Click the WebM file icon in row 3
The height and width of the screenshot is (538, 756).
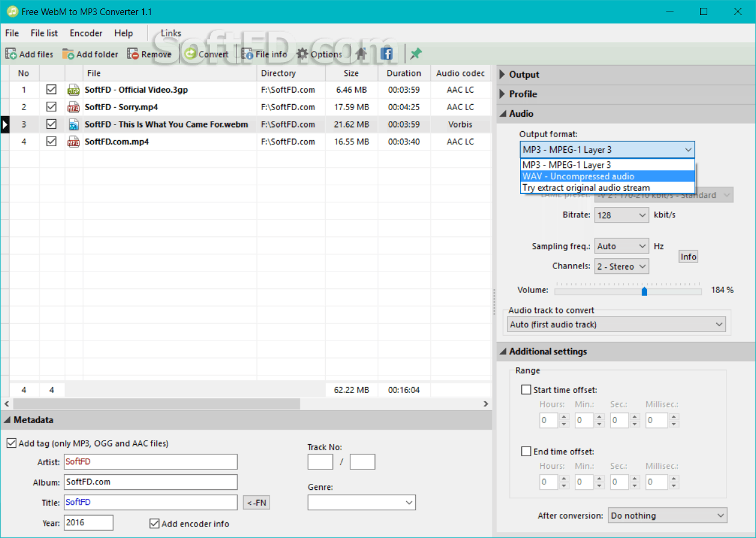[73, 125]
